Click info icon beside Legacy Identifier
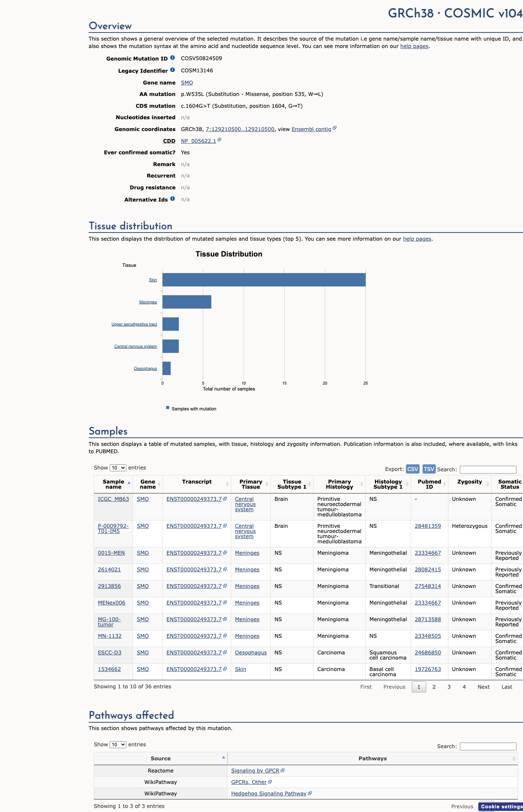The width and height of the screenshot is (523, 812). pyautogui.click(x=172, y=70)
